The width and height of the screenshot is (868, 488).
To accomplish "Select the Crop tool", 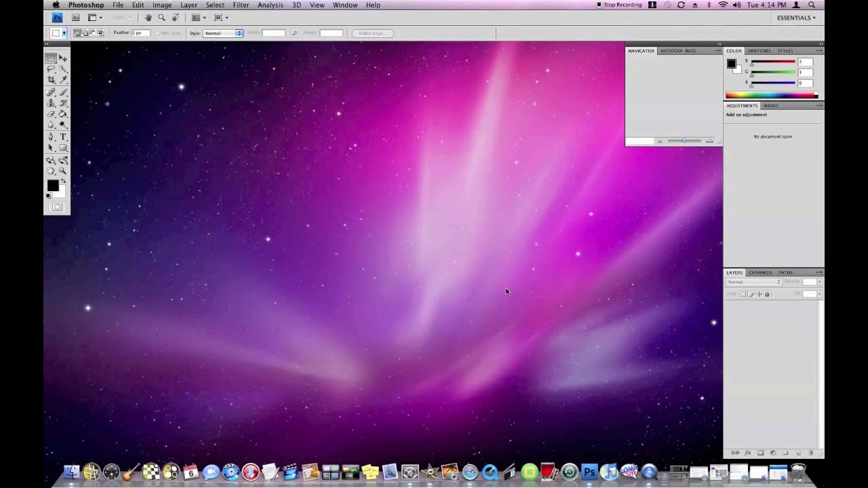I will click(x=51, y=79).
